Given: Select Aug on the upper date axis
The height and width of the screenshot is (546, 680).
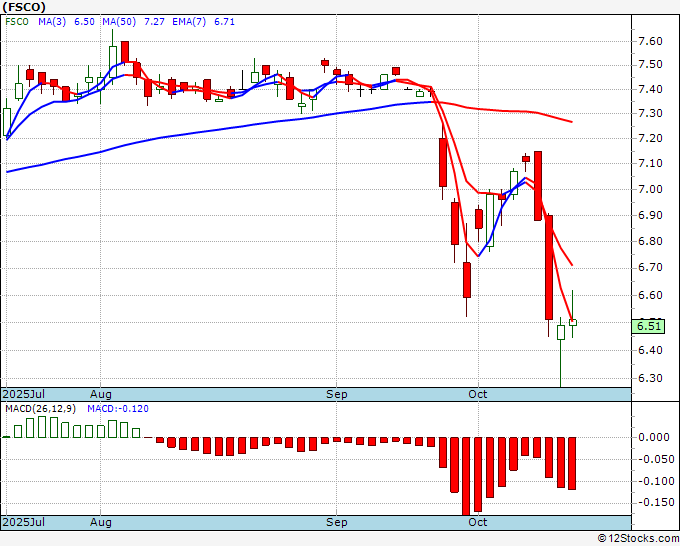Looking at the screenshot, I should (x=101, y=395).
